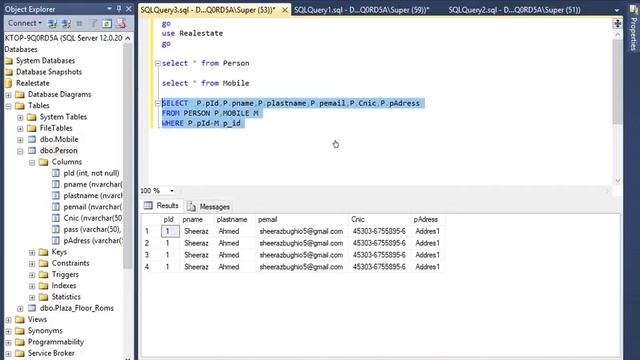The width and height of the screenshot is (640, 360).
Task: Click the Refresh icon in Object Explorer
Action: [107, 24]
